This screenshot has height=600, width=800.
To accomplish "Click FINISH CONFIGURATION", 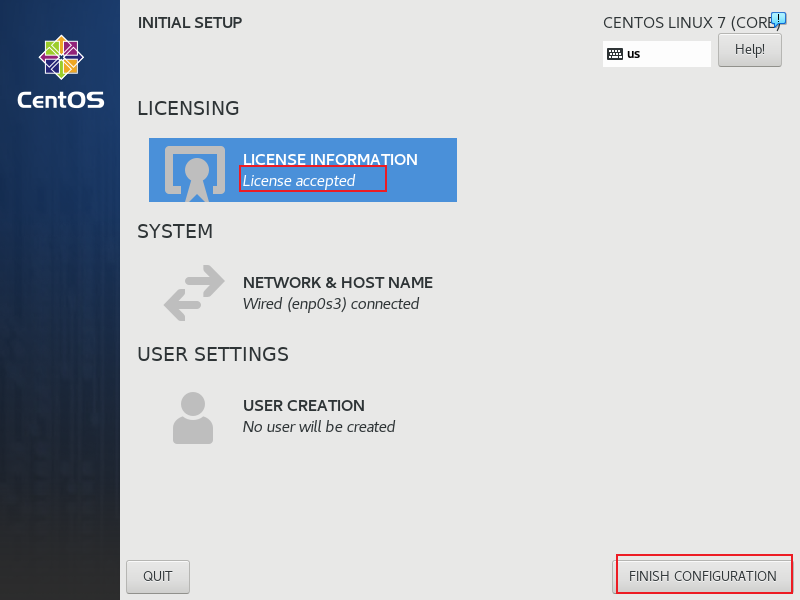I will pyautogui.click(x=702, y=577).
